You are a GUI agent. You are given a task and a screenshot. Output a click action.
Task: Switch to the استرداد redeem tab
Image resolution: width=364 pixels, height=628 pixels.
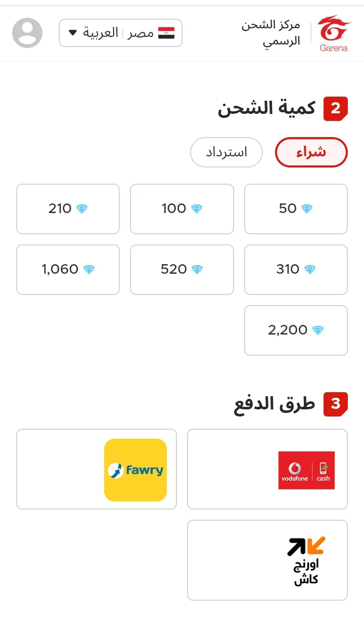pyautogui.click(x=226, y=152)
